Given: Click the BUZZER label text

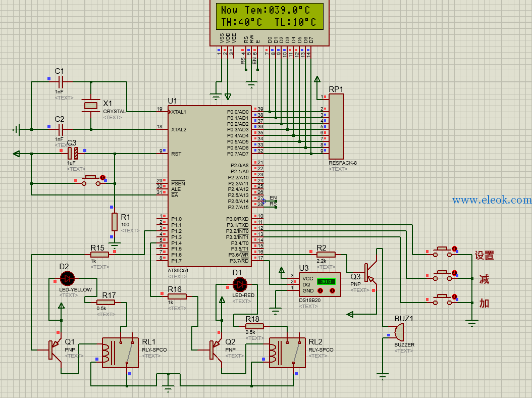Looking at the screenshot, I should pyautogui.click(x=404, y=344).
